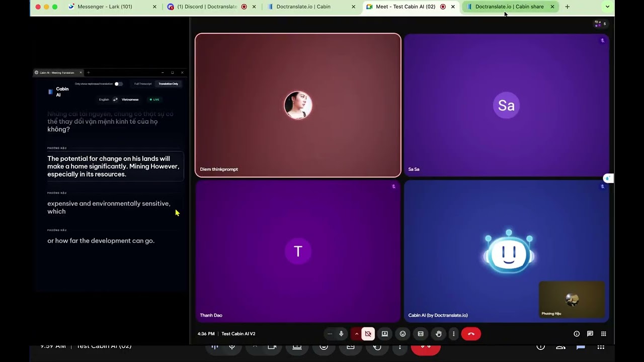The height and width of the screenshot is (362, 644).
Task: Click the Meet tab recording indicator
Action: point(443,7)
